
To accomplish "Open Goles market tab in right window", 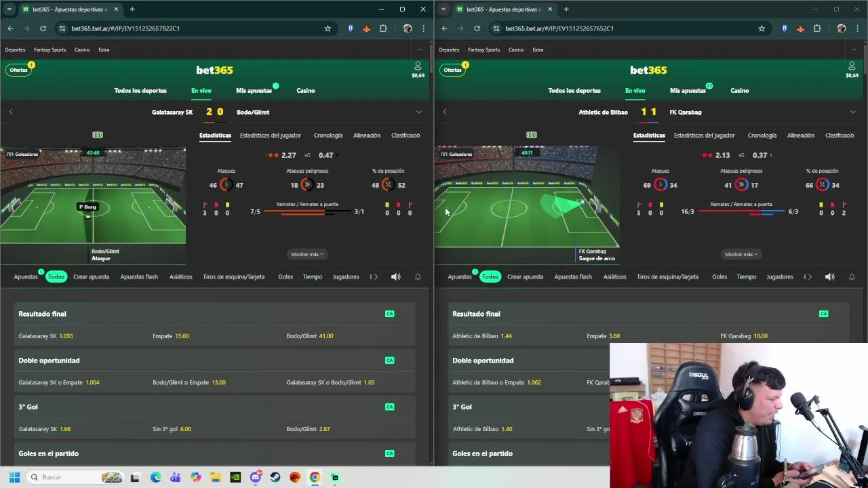I will [x=719, y=277].
